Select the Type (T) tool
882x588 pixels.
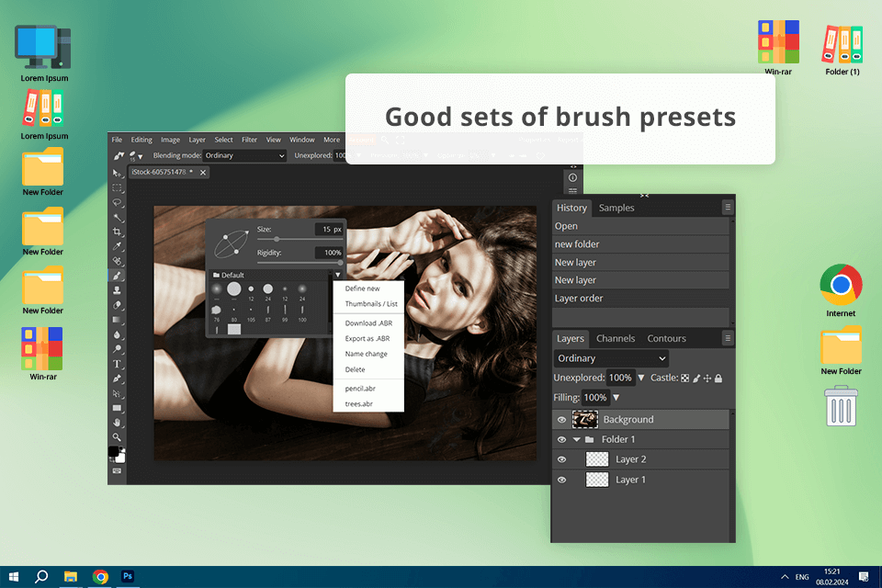[118, 364]
